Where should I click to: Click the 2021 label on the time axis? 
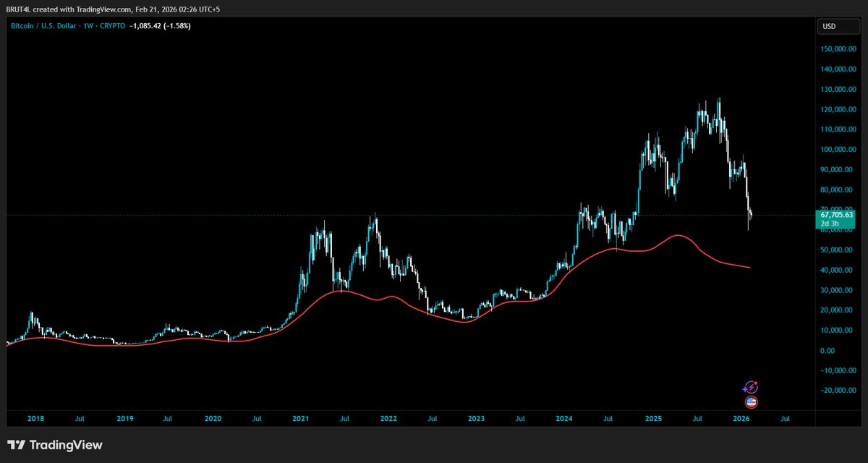(x=299, y=418)
